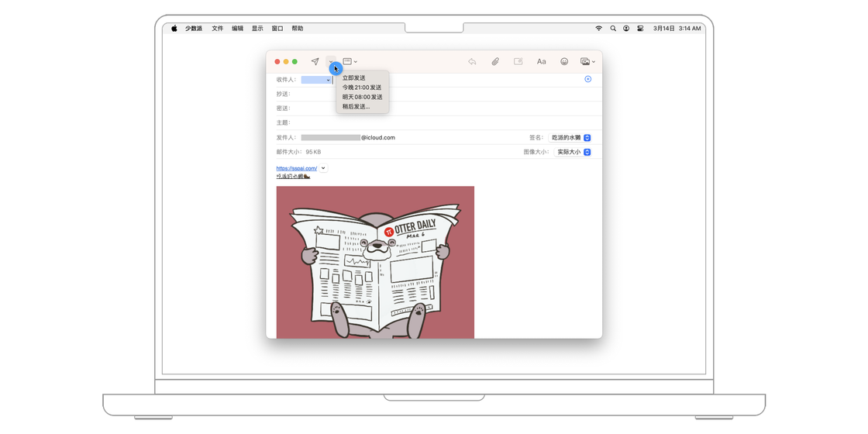Select 立即发送 from the send menu
This screenshot has height=434, width=868.
354,78
